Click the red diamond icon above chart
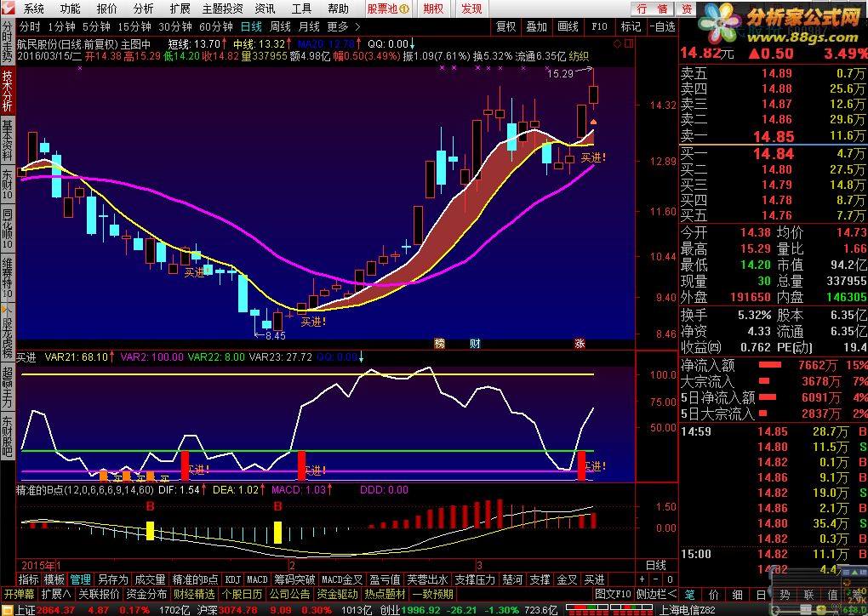This screenshot has height=616, width=868. coord(618,43)
